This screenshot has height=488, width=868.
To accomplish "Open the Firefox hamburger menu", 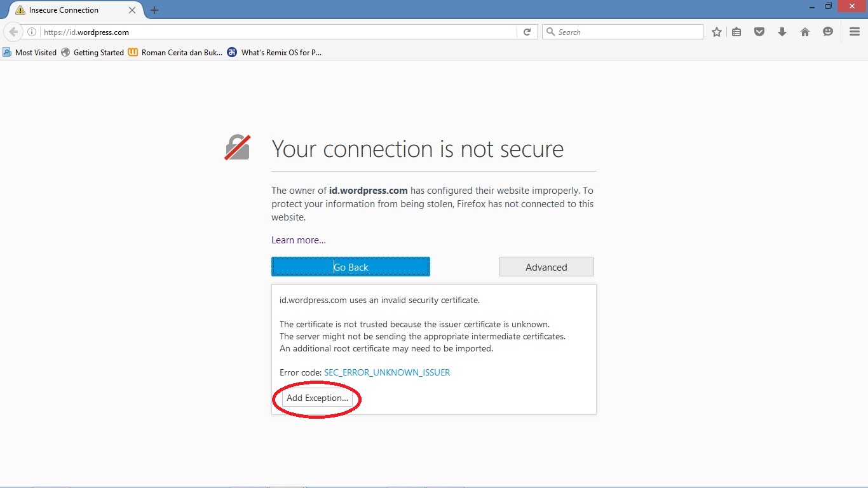I will point(854,31).
